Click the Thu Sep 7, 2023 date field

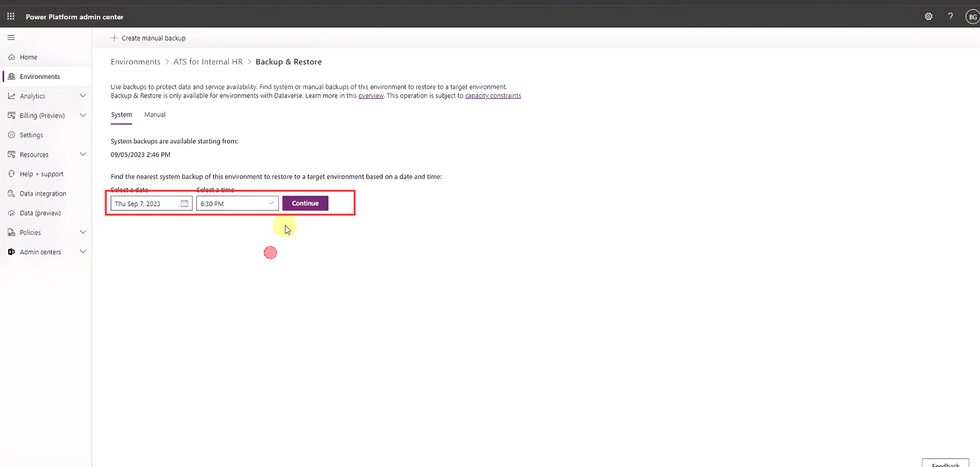point(151,203)
